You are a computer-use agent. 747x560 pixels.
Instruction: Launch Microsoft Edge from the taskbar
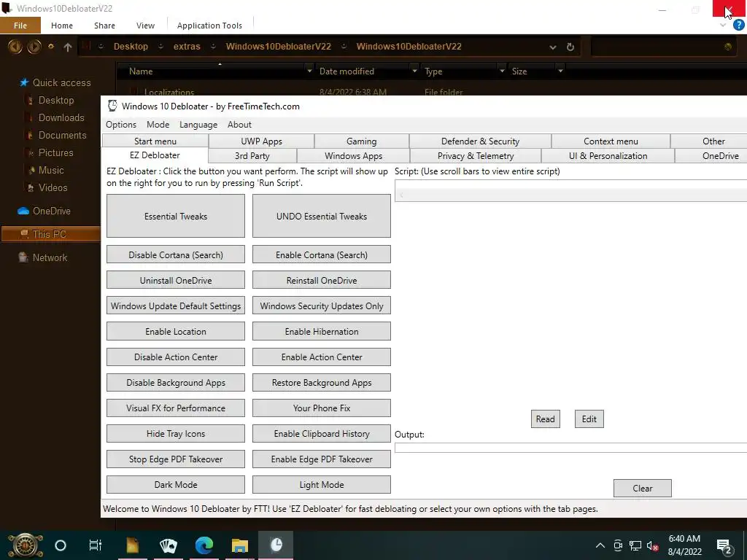tap(204, 545)
